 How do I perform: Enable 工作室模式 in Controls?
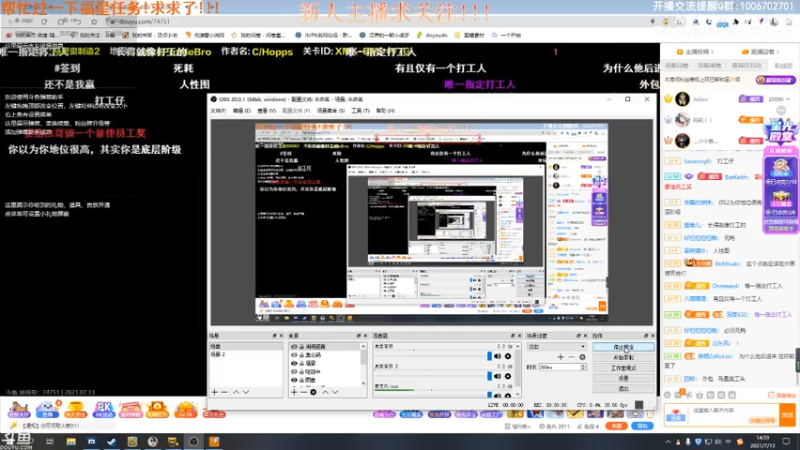pos(623,368)
